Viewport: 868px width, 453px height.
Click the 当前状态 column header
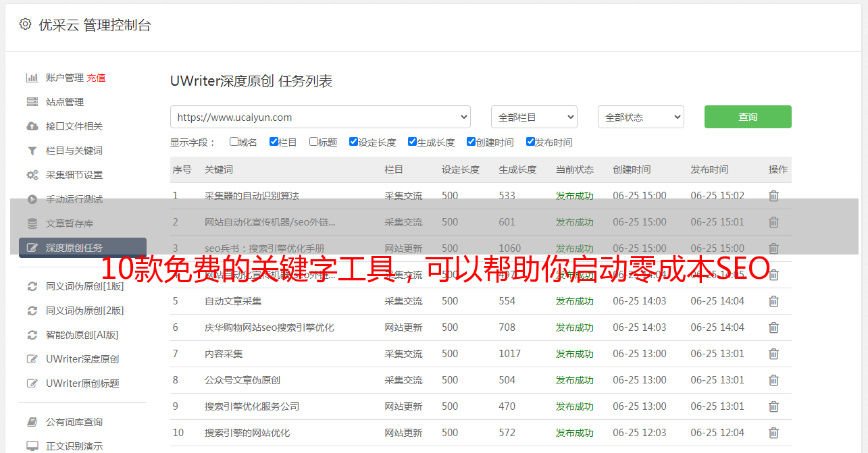(x=575, y=169)
